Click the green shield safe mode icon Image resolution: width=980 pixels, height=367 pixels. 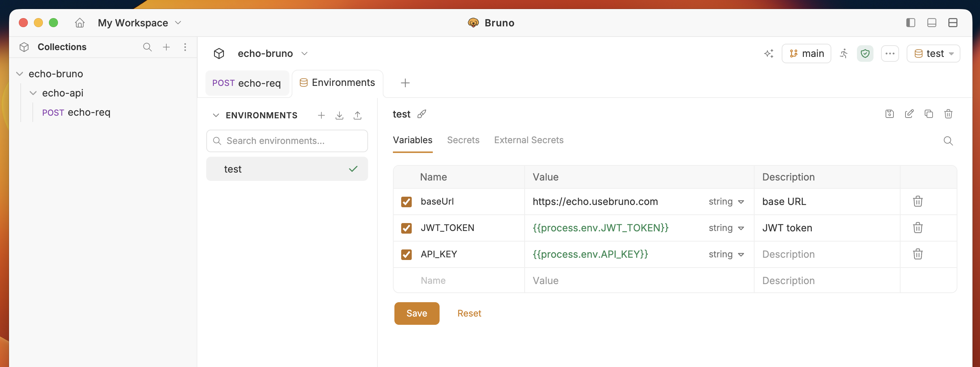pyautogui.click(x=865, y=53)
